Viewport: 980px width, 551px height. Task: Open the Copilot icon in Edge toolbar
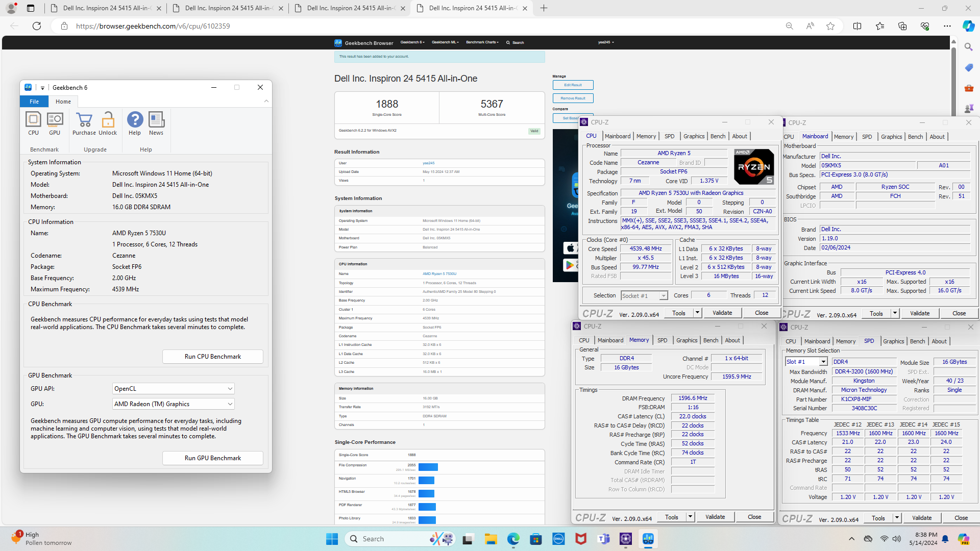coord(968,26)
